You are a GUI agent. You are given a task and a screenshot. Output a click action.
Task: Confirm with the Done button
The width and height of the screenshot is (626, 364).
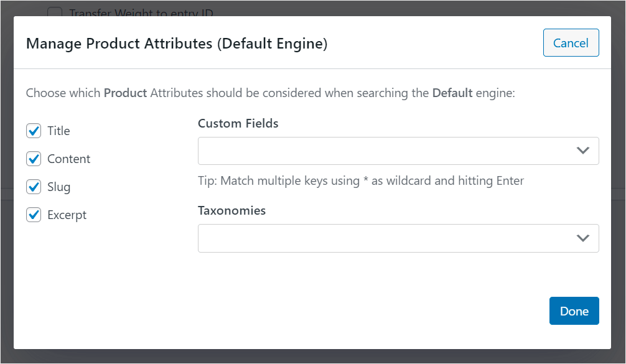tap(574, 311)
